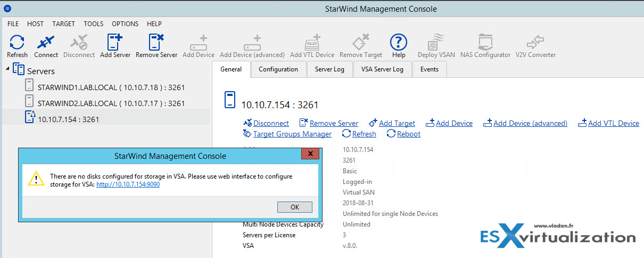Click the Add Target link
The width and height of the screenshot is (644, 258).
pyautogui.click(x=397, y=123)
